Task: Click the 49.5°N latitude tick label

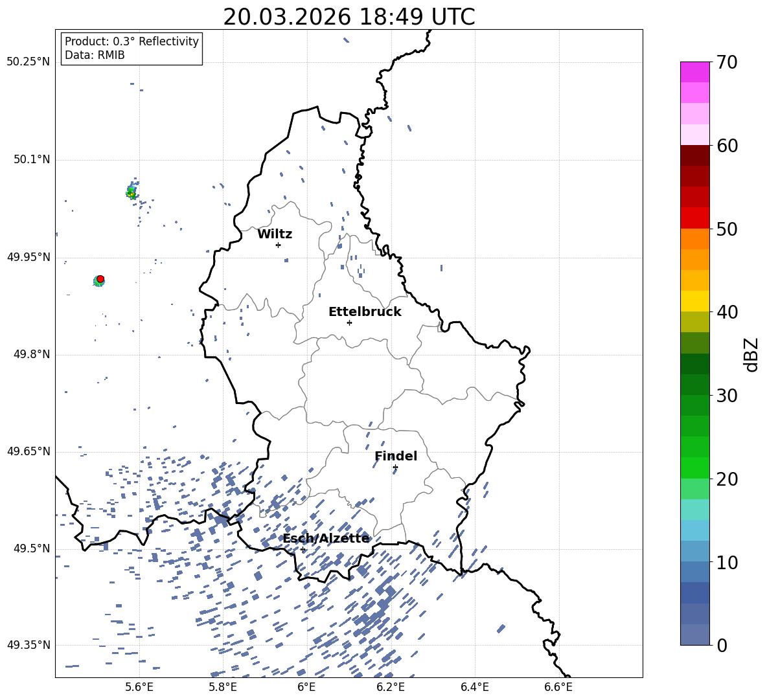Action: (32, 548)
